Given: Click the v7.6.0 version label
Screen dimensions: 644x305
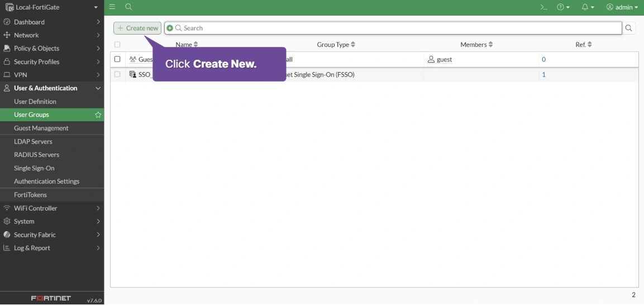Looking at the screenshot, I should 94,301.
